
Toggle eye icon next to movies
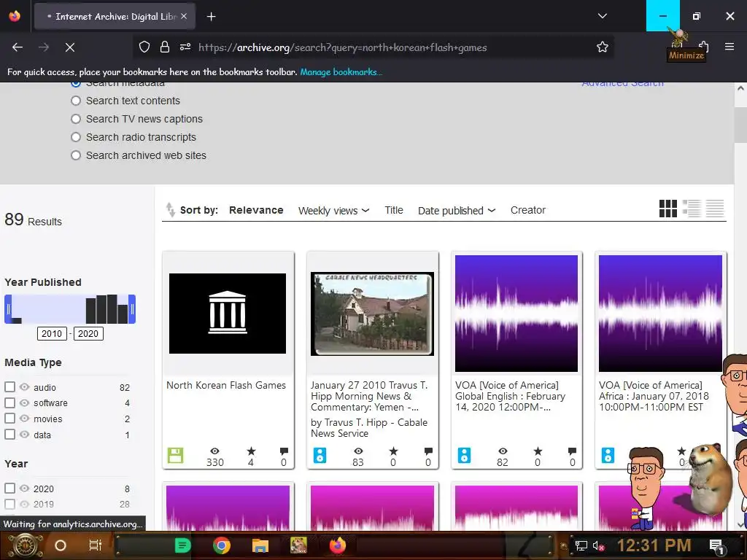click(x=24, y=418)
